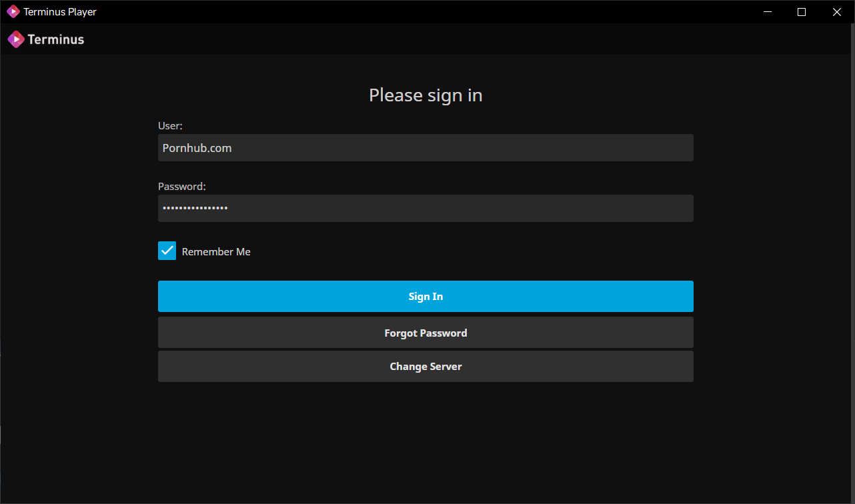
Task: Click the Terminus Player title bar icon
Action: click(13, 11)
